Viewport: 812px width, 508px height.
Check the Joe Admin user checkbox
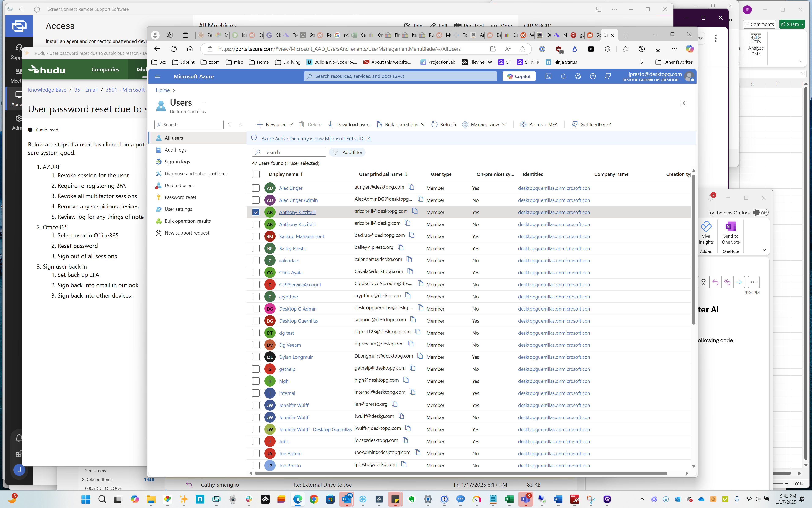click(x=256, y=454)
